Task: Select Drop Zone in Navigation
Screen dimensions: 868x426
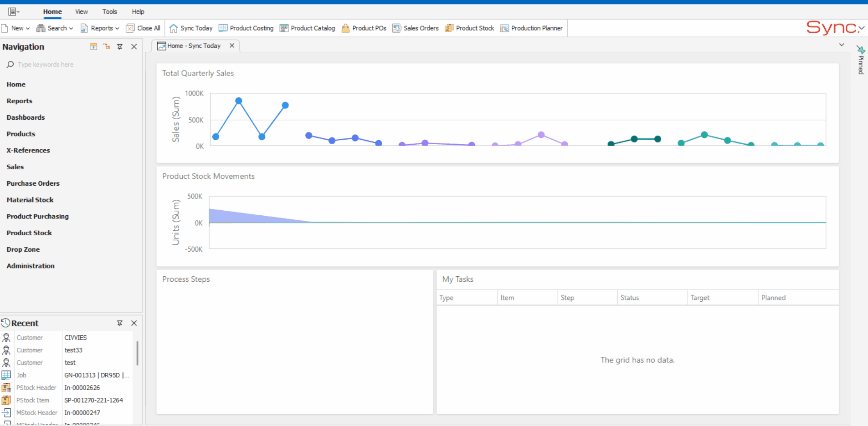Action: click(x=23, y=249)
